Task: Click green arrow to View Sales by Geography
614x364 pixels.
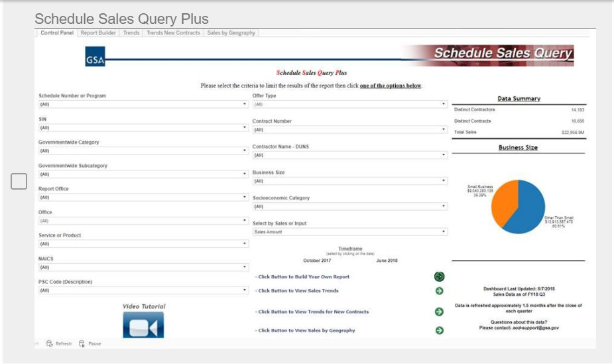Action: pos(440,330)
